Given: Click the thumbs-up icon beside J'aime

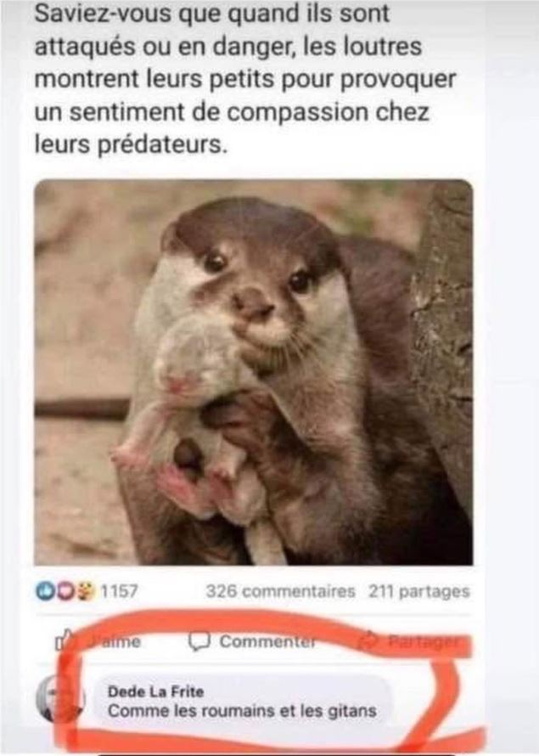Looking at the screenshot, I should 65,640.
